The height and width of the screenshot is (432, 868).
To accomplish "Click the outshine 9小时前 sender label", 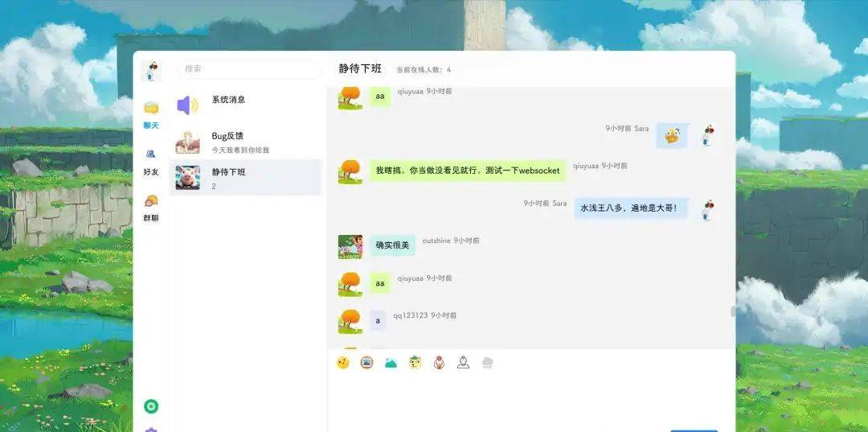I will 451,241.
